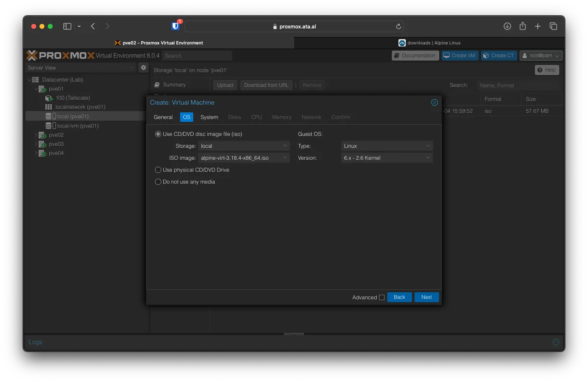Select node pve02
This screenshot has height=382, width=588.
56,135
